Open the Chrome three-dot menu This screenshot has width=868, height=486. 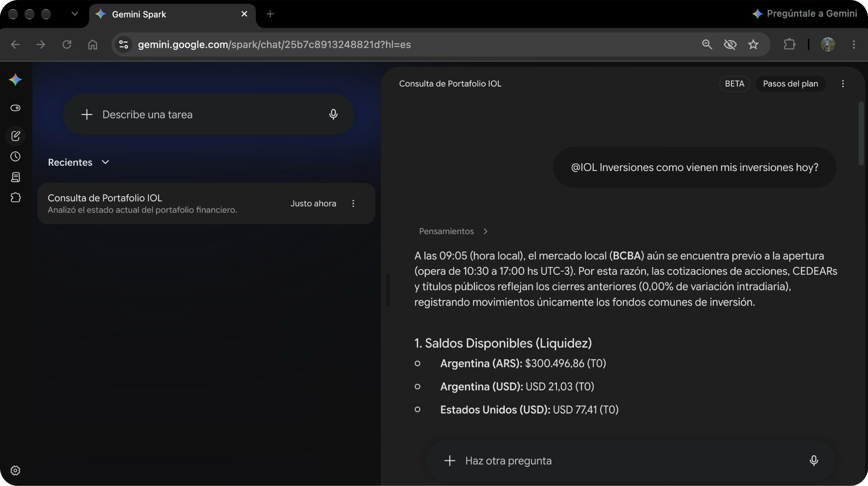coord(854,44)
